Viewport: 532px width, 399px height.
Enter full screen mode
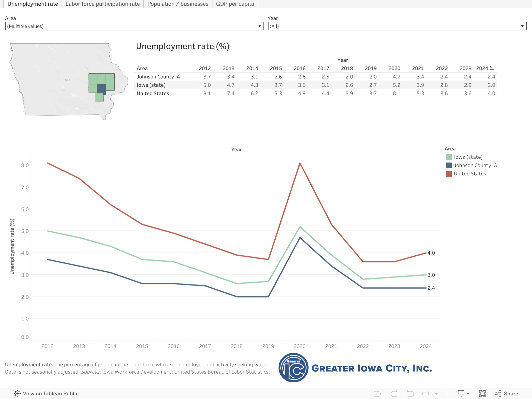tap(482, 394)
